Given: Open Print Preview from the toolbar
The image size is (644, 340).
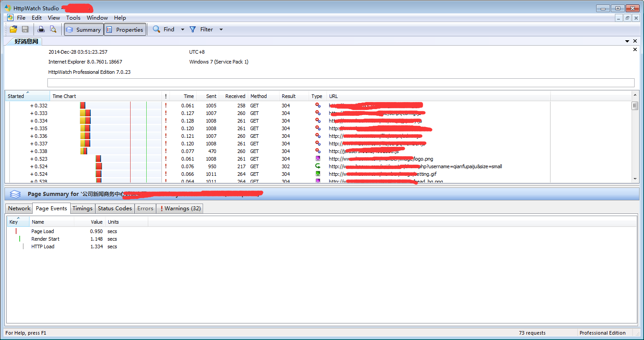Looking at the screenshot, I should 53,30.
